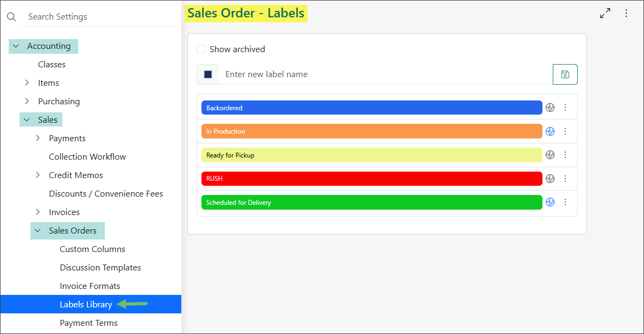The image size is (644, 334).
Task: Click the search magnifier icon
Action: click(x=11, y=17)
